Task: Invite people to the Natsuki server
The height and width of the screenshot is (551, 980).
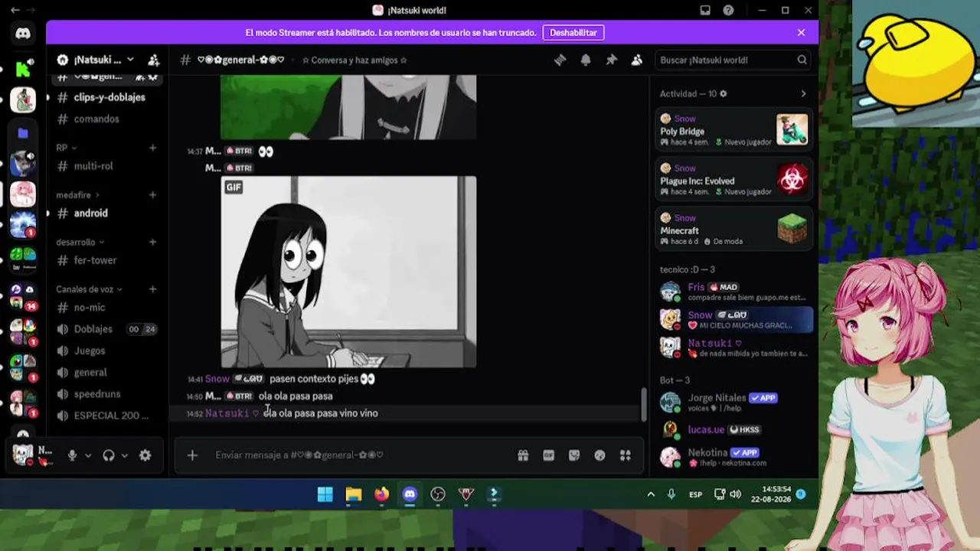Action: 153,60
